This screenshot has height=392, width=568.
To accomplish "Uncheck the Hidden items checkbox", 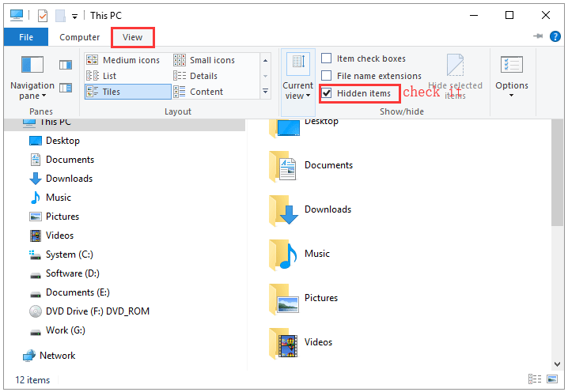I will tap(327, 93).
